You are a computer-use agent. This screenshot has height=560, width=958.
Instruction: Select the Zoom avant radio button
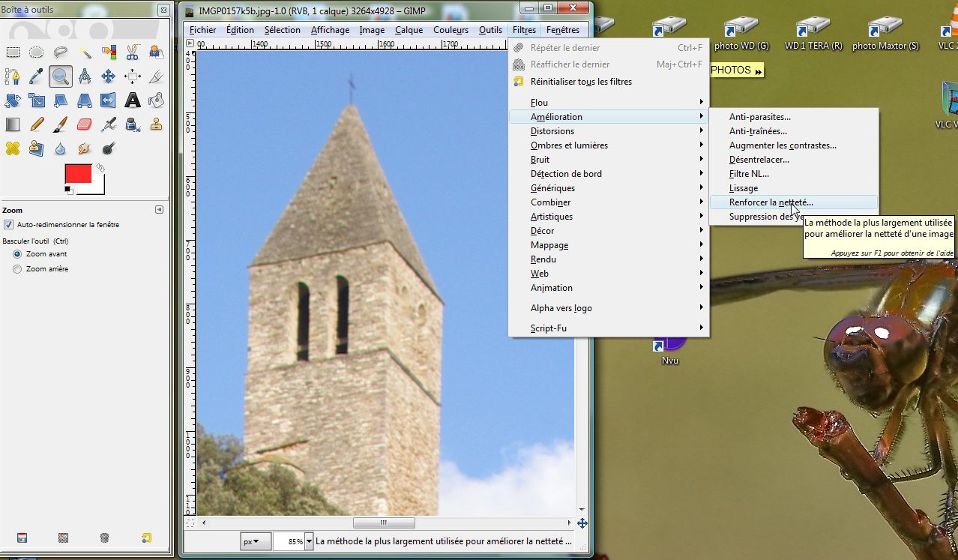[17, 254]
